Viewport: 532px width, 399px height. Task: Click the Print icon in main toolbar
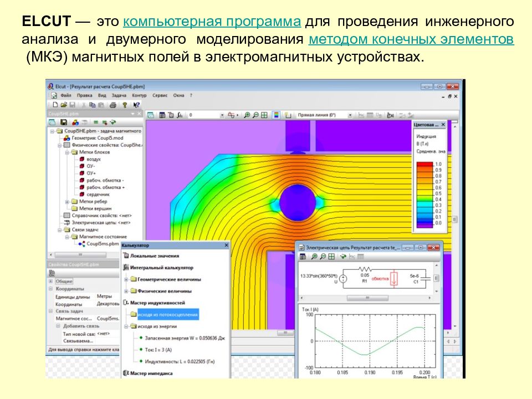coord(113,105)
